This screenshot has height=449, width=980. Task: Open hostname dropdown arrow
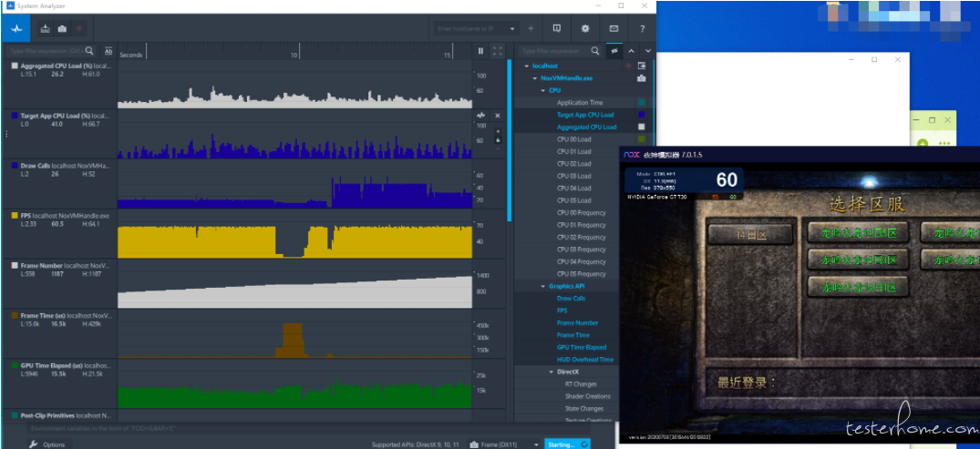point(512,29)
